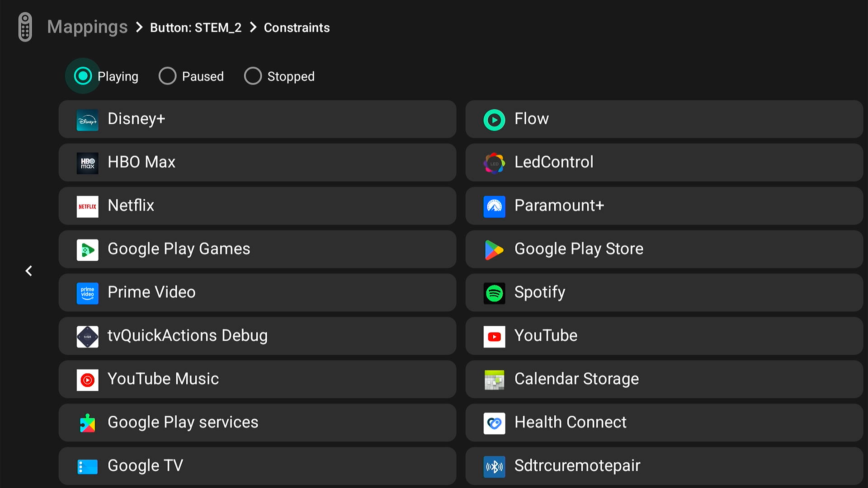Click the chevron before Constraints breadcrumb
868x488 pixels.
pyautogui.click(x=254, y=28)
